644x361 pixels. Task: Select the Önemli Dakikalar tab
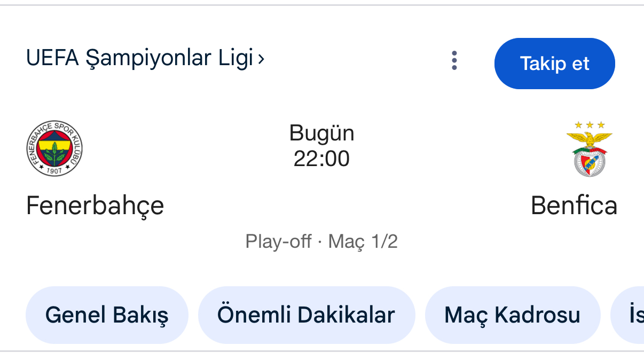[x=306, y=315]
